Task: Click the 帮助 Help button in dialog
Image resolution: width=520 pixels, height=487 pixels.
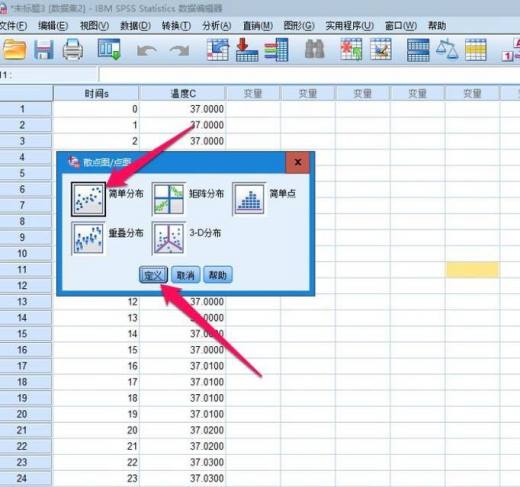Action: pyautogui.click(x=218, y=275)
